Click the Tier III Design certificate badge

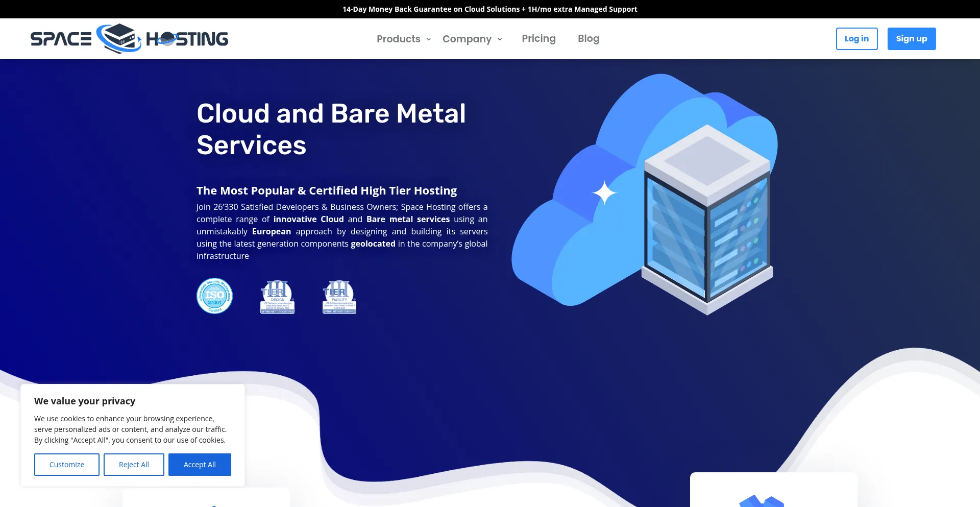click(x=277, y=297)
